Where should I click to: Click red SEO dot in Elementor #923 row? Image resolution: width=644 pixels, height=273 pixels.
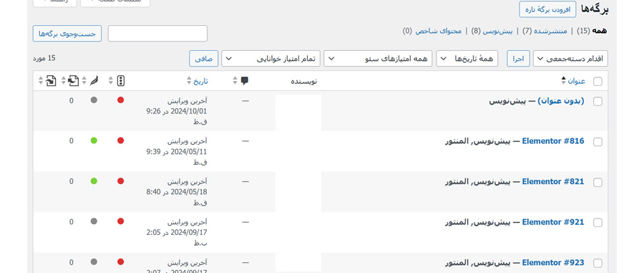pyautogui.click(x=121, y=262)
